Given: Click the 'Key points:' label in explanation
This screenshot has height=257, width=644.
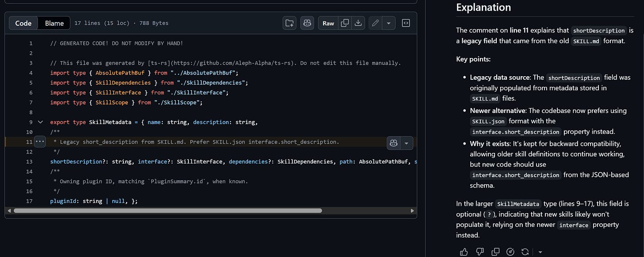Looking at the screenshot, I should click(x=473, y=59).
